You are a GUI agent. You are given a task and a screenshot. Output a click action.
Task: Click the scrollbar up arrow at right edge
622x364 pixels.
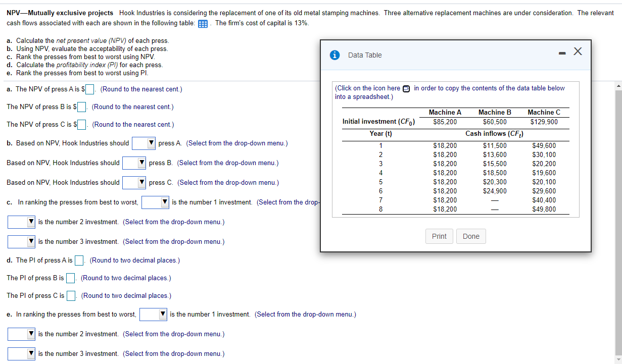[x=618, y=85]
